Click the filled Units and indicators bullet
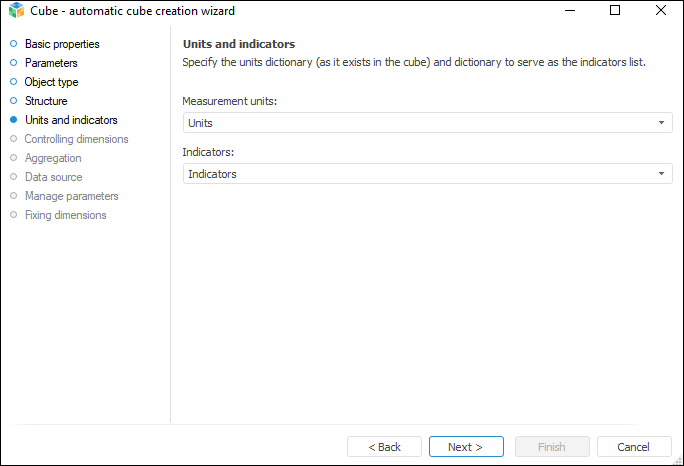684x466 pixels. (13, 120)
